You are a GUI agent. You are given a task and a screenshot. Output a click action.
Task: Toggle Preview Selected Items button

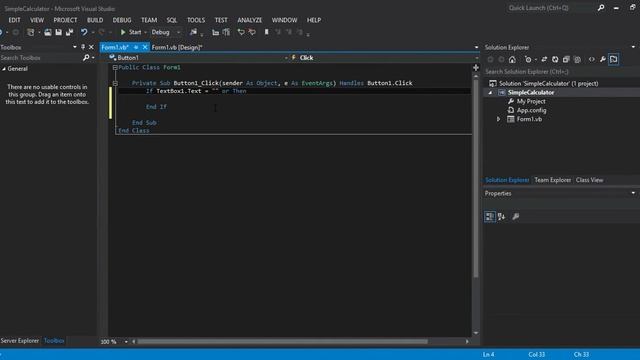613,60
